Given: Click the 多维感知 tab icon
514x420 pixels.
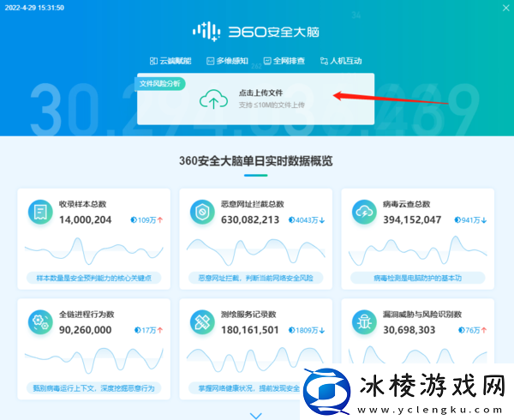Looking at the screenshot, I should (210, 61).
